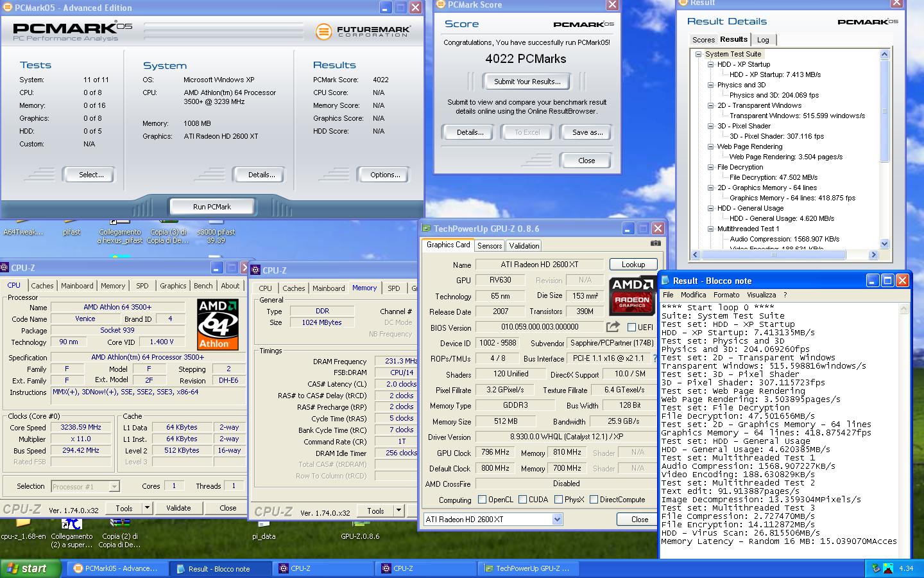Collapse the HDD - XP Startup node
Viewport: 924px width, 578px height.
[x=710, y=64]
